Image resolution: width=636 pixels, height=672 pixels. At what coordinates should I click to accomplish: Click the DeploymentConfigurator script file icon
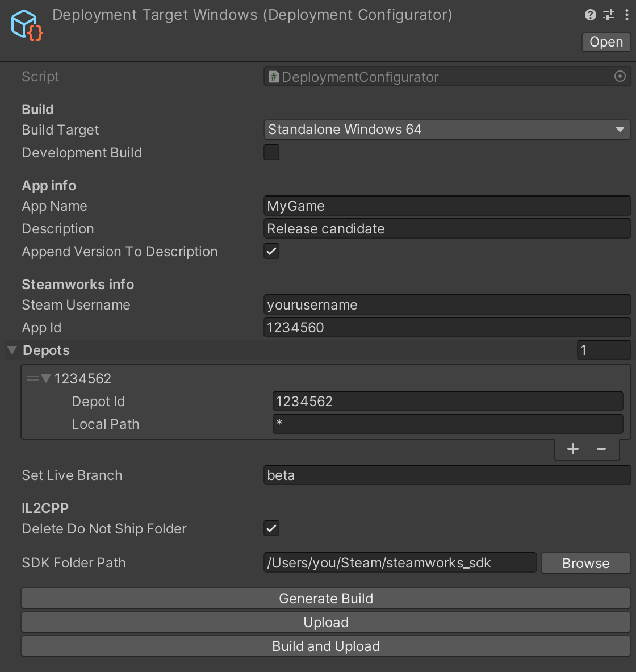274,77
